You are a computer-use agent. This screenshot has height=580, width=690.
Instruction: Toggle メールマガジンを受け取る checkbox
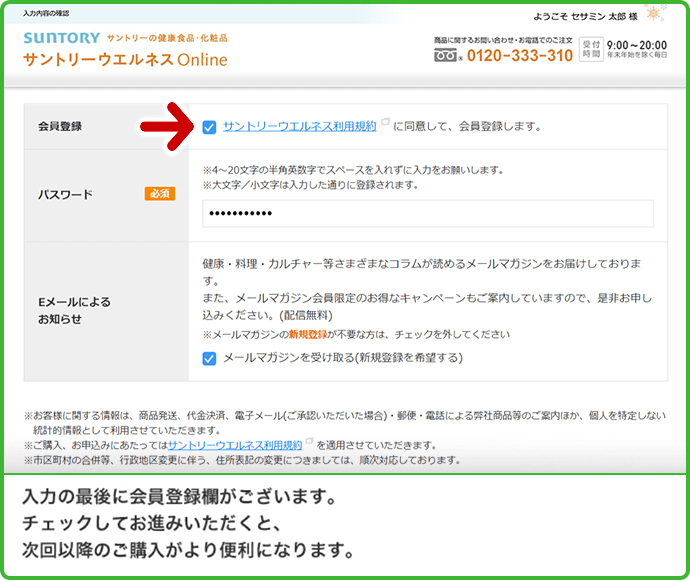click(209, 358)
